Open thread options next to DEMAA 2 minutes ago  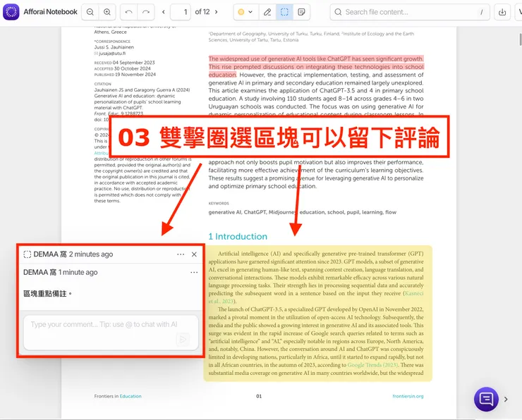point(181,254)
